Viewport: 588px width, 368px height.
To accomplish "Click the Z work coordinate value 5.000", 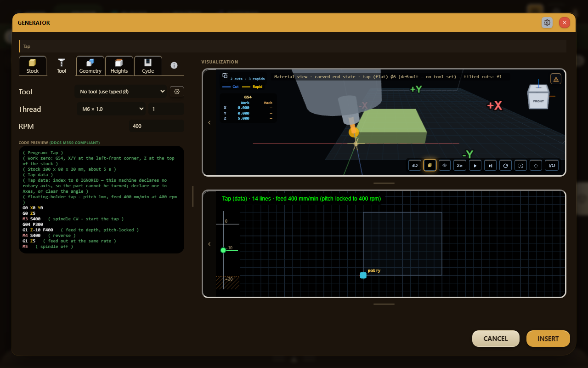I will (x=243, y=118).
